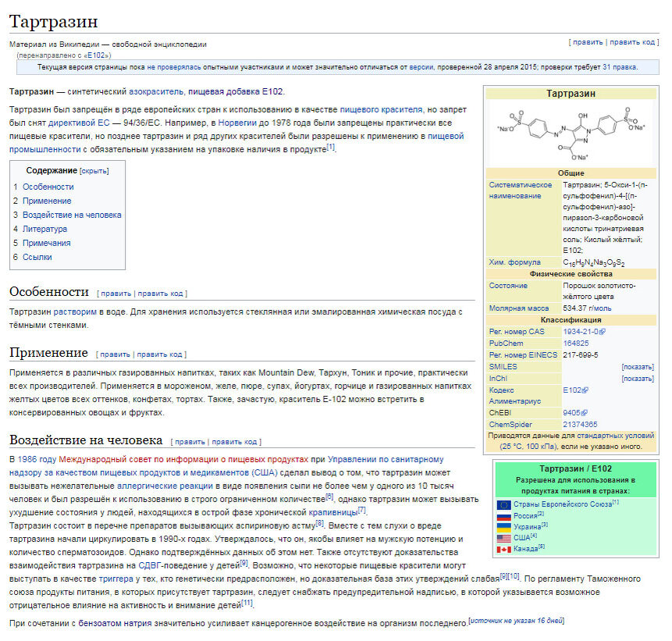Open the 'азокраситель' link
The image size is (672, 641).
pyautogui.click(x=156, y=92)
